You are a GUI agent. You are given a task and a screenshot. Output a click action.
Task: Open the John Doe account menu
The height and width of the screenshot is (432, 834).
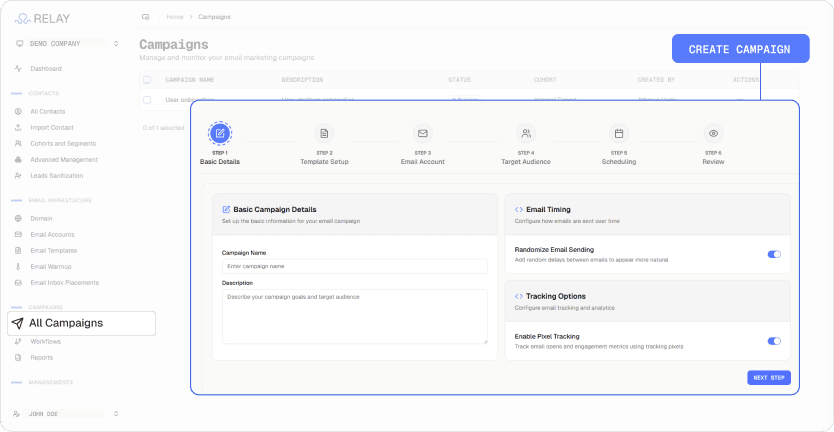(67, 413)
